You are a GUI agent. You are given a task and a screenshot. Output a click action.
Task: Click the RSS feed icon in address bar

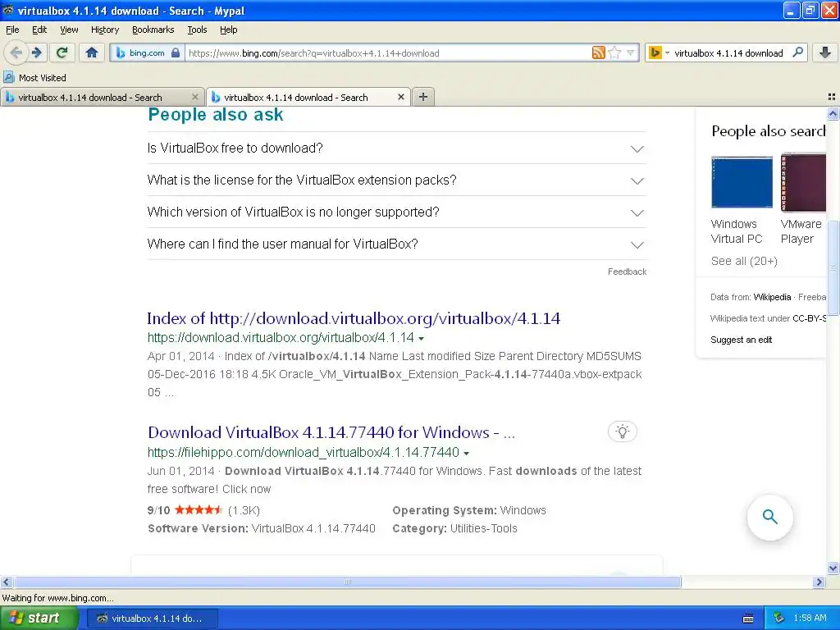(x=598, y=52)
